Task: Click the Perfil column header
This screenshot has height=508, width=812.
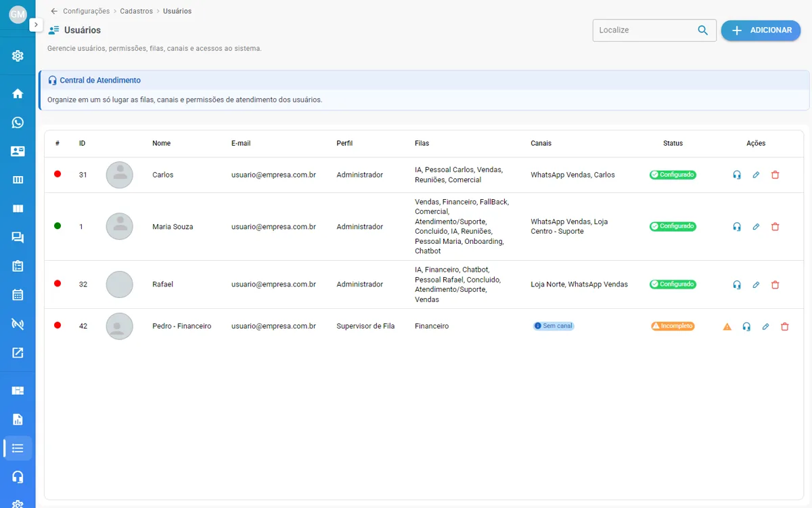Action: pos(344,144)
